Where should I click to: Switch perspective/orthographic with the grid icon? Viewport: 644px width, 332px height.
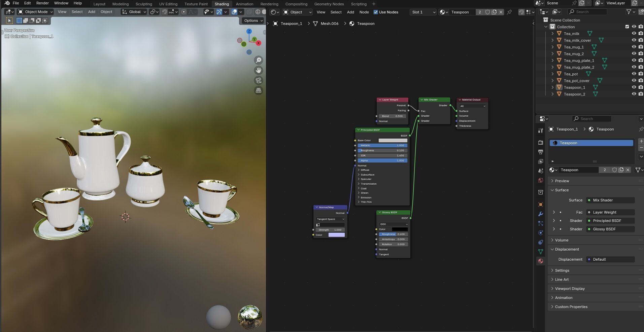coord(259,90)
